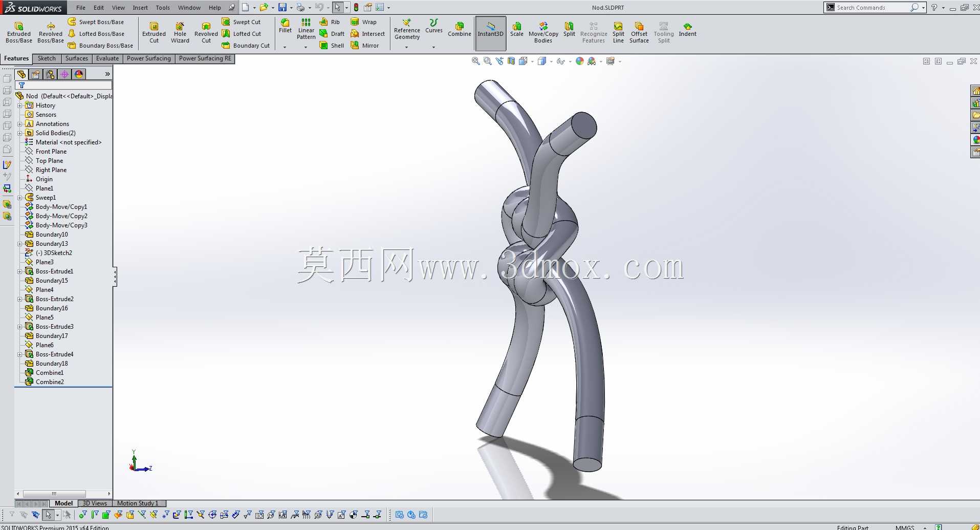Open the Linear Pattern tool
This screenshot has width=980, height=530.
306,29
